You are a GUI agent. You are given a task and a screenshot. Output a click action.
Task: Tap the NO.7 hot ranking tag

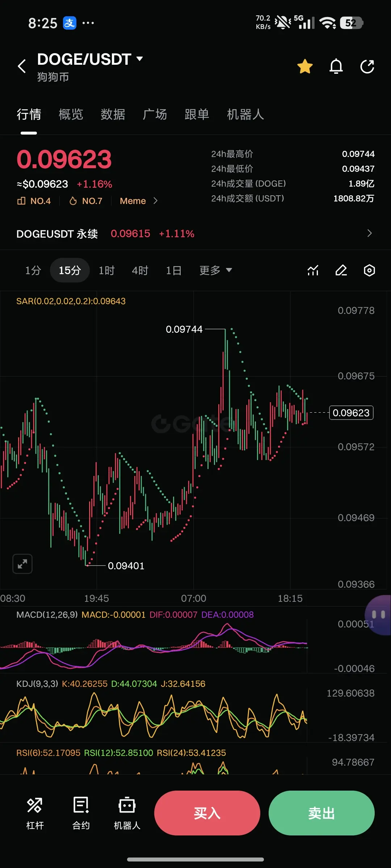(x=86, y=201)
